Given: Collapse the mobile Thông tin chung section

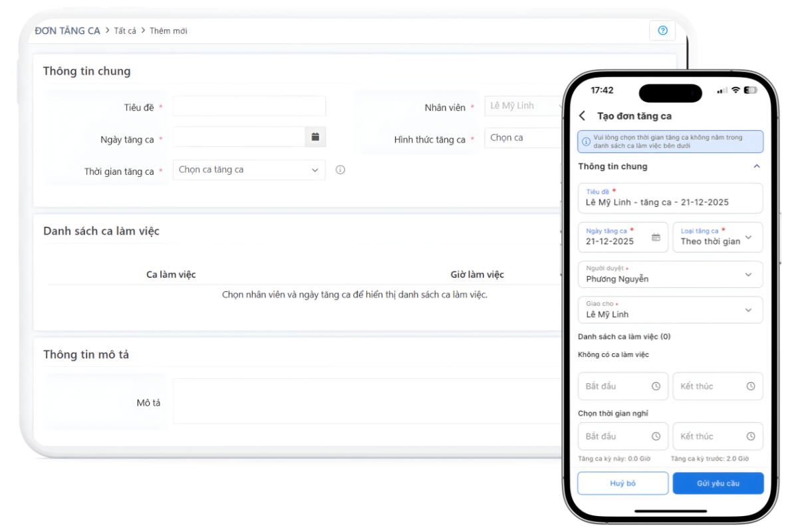Looking at the screenshot, I should pos(756,166).
